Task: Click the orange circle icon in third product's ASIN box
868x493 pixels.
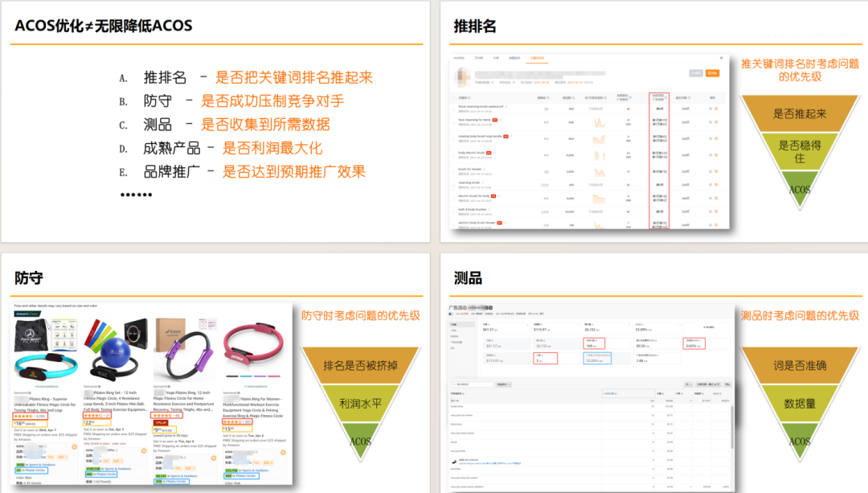Action: coord(214,458)
